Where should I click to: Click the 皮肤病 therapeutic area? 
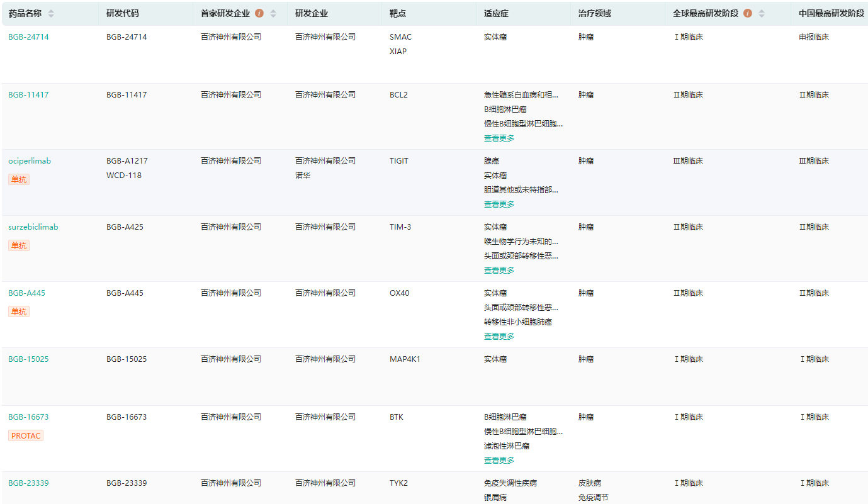(590, 483)
